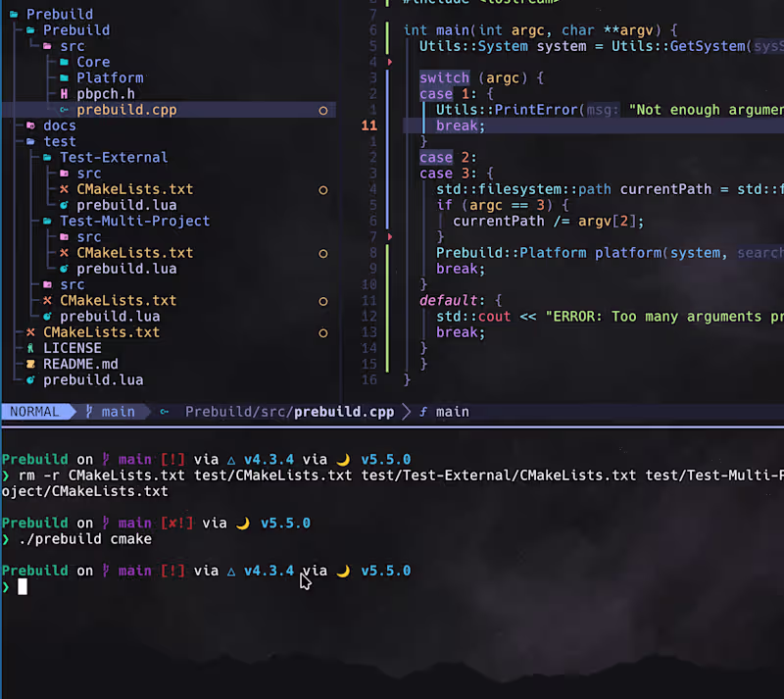The width and height of the screenshot is (784, 699).
Task: Click the Platform folder icon
Action: click(x=64, y=78)
